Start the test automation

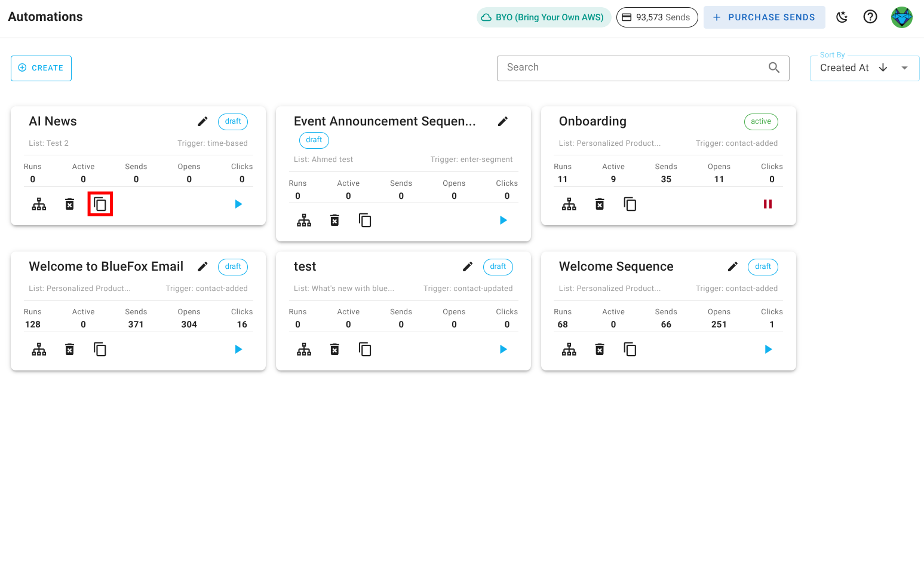(504, 350)
